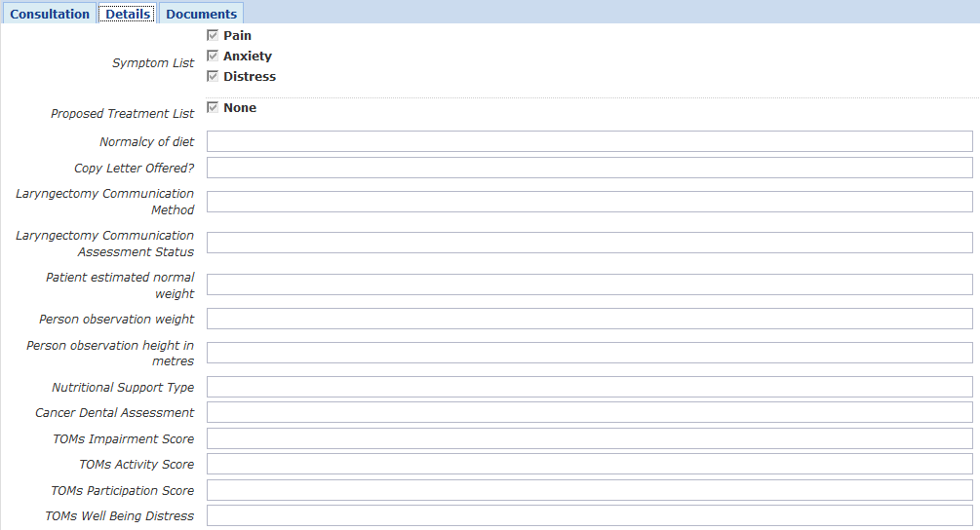Toggle the Pain symptom checkbox
Screen dimensions: 980x530
pyautogui.click(x=213, y=35)
